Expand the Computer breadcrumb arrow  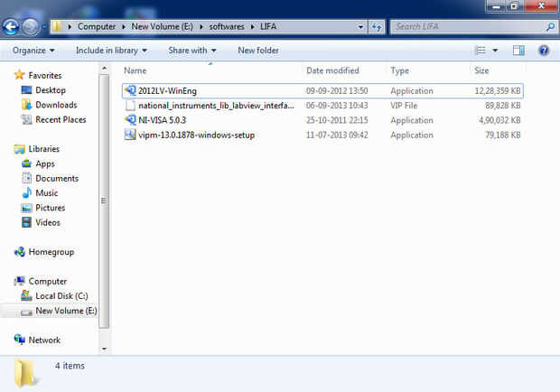124,27
